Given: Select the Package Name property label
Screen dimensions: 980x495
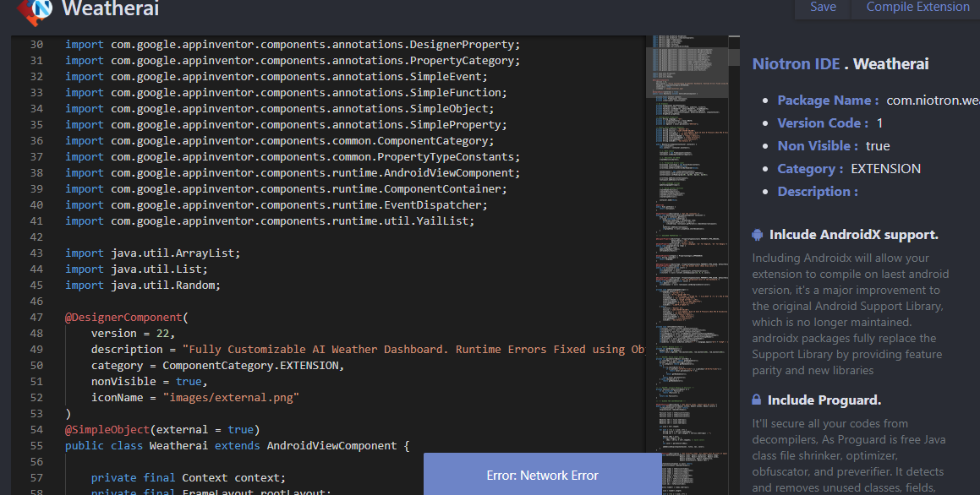Looking at the screenshot, I should pos(828,101).
